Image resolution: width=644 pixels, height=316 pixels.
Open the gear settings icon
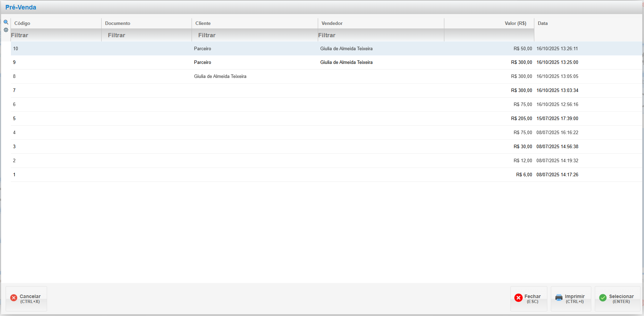(x=6, y=30)
